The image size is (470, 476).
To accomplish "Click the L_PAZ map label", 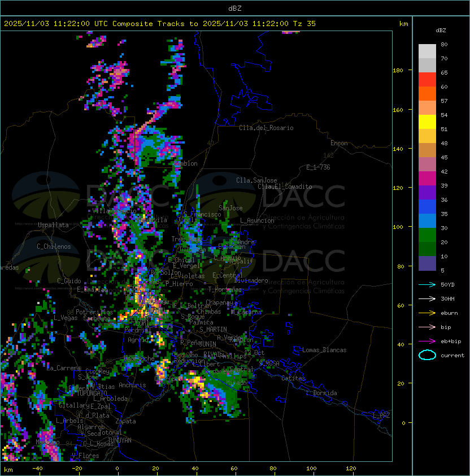I will (381, 416).
